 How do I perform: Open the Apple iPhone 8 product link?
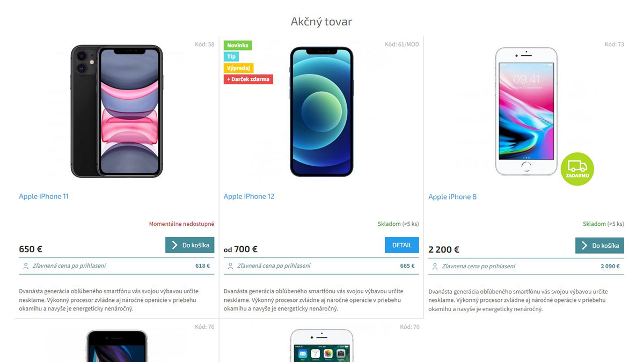tap(452, 197)
